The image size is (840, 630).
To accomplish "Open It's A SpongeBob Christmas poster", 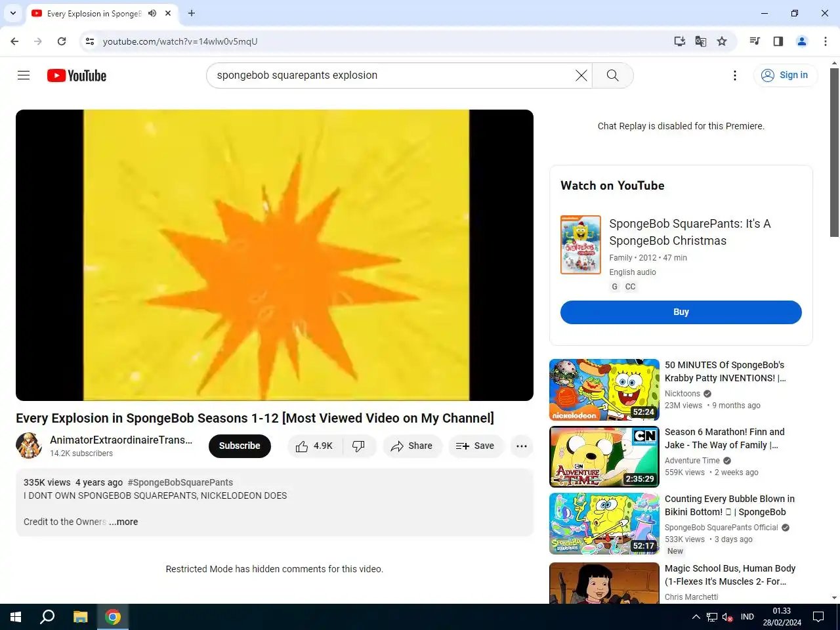I will (x=581, y=245).
